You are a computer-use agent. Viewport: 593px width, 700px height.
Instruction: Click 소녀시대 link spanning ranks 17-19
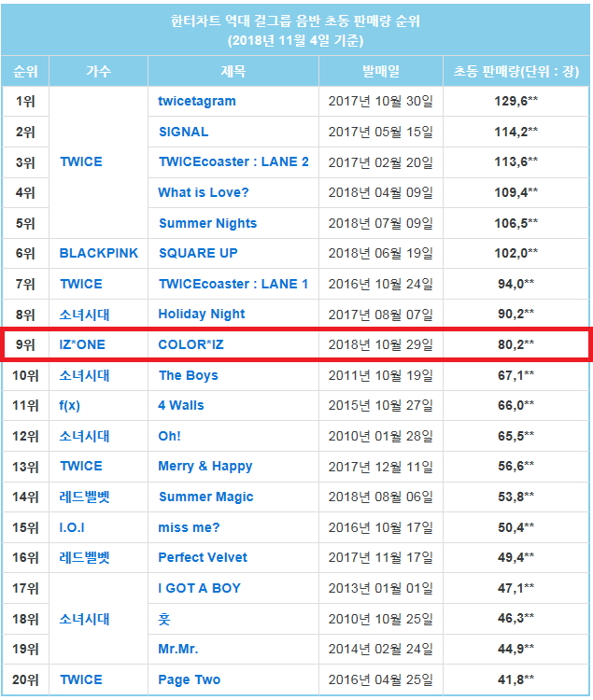[84, 619]
